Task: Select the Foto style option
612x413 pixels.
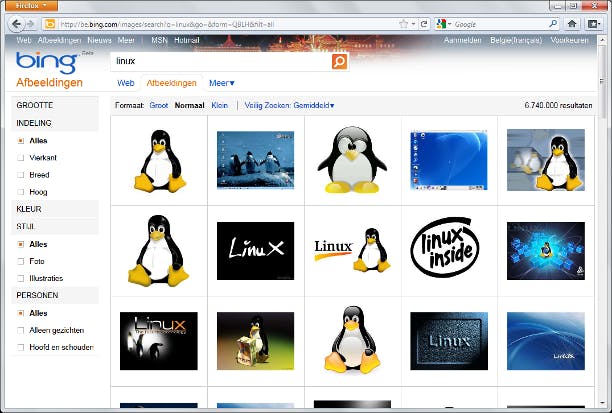Action: (x=31, y=261)
